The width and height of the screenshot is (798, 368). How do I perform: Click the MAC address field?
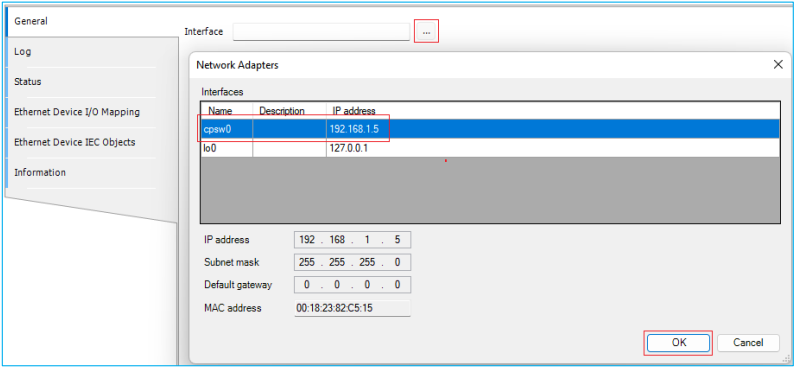point(352,308)
